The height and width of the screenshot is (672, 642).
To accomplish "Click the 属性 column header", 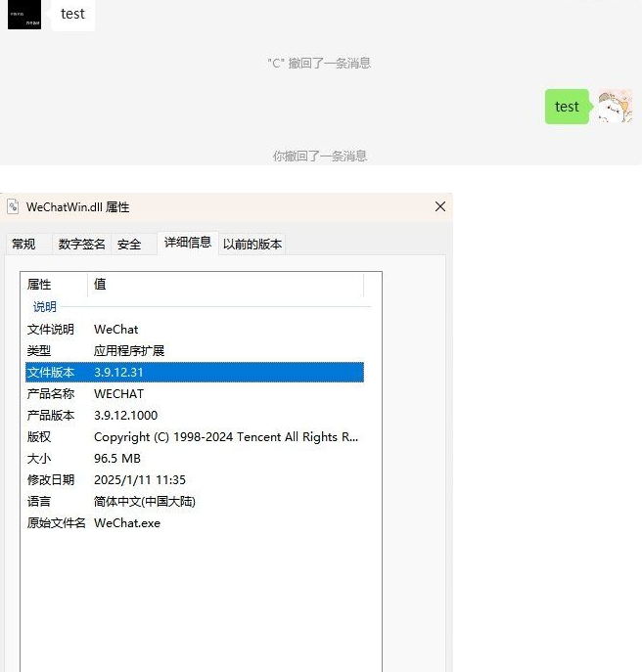I will click(39, 285).
